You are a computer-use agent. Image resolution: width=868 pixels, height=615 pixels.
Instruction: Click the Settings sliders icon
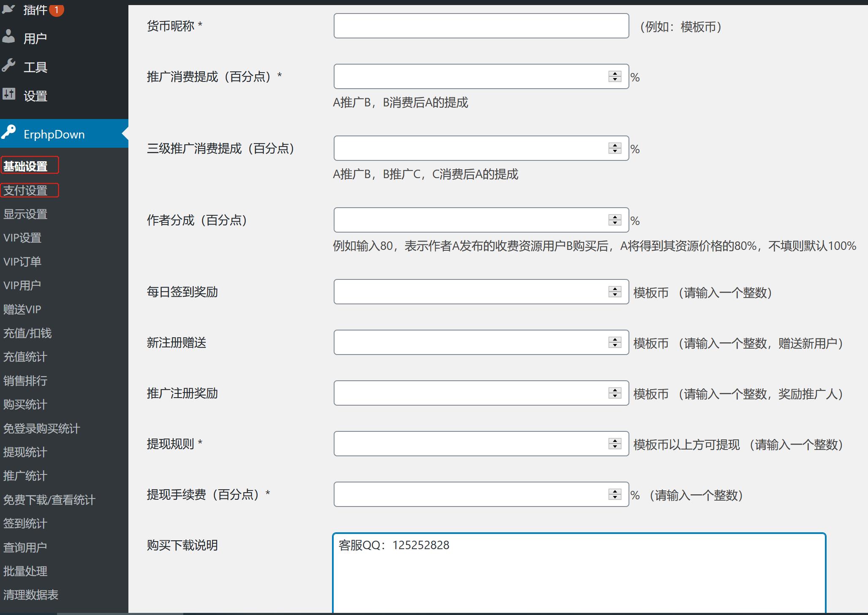[8, 94]
